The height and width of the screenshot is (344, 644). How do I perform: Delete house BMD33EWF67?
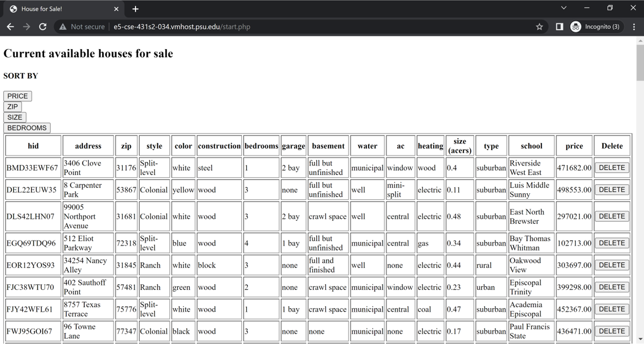click(612, 168)
